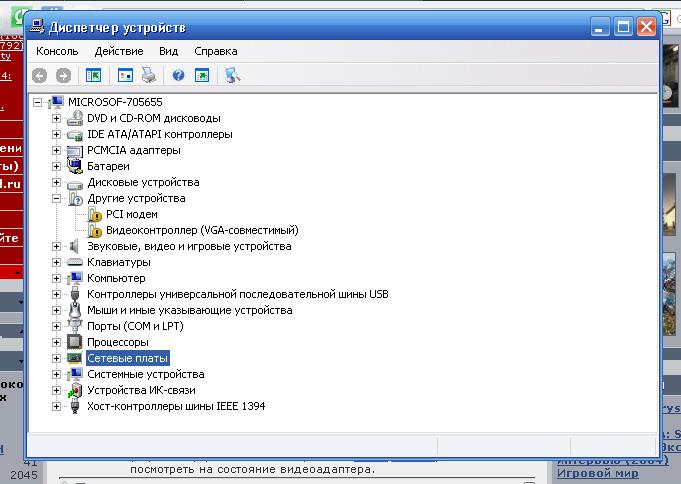Screen dimensions: 681x484
Task: Select Видеоконтроллер (VGA-совместимый) device
Action: [202, 230]
